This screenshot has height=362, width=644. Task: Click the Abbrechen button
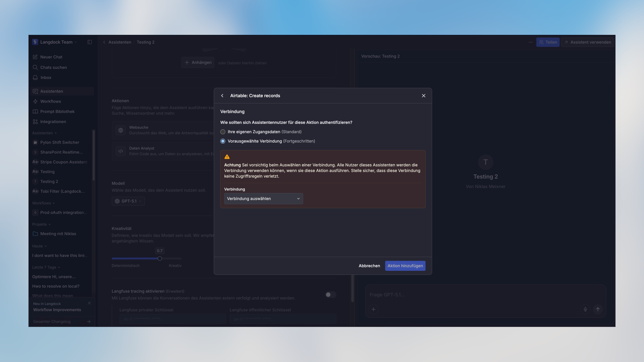[369, 266]
